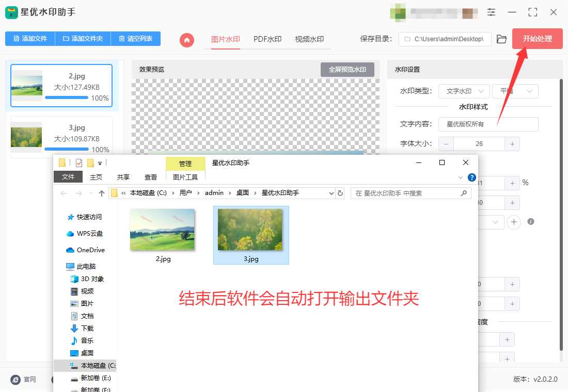Open dropdown chevron left of round plus button

tap(495, 222)
